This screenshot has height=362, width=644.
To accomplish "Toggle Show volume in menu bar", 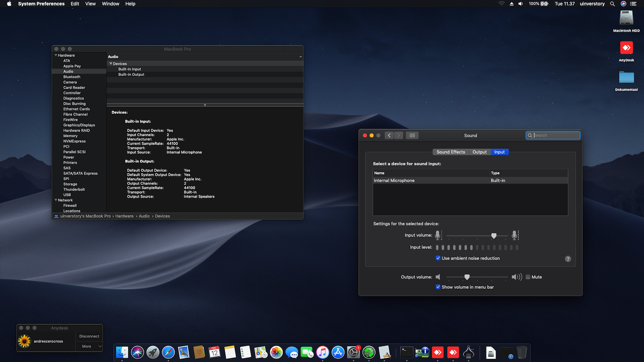I will [438, 287].
